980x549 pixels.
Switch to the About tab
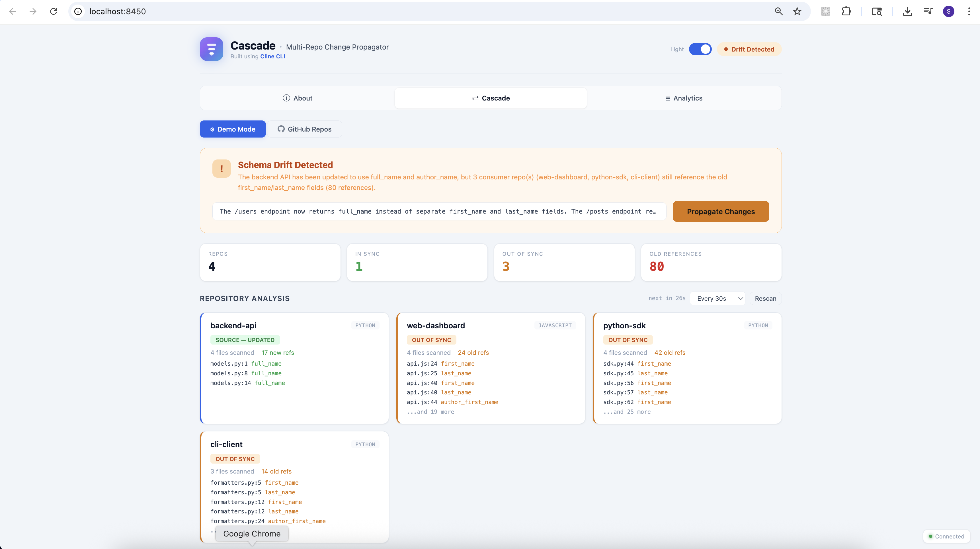click(x=297, y=98)
